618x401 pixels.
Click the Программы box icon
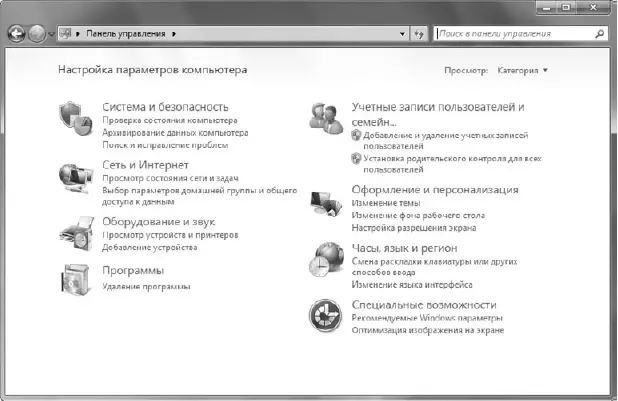click(75, 279)
